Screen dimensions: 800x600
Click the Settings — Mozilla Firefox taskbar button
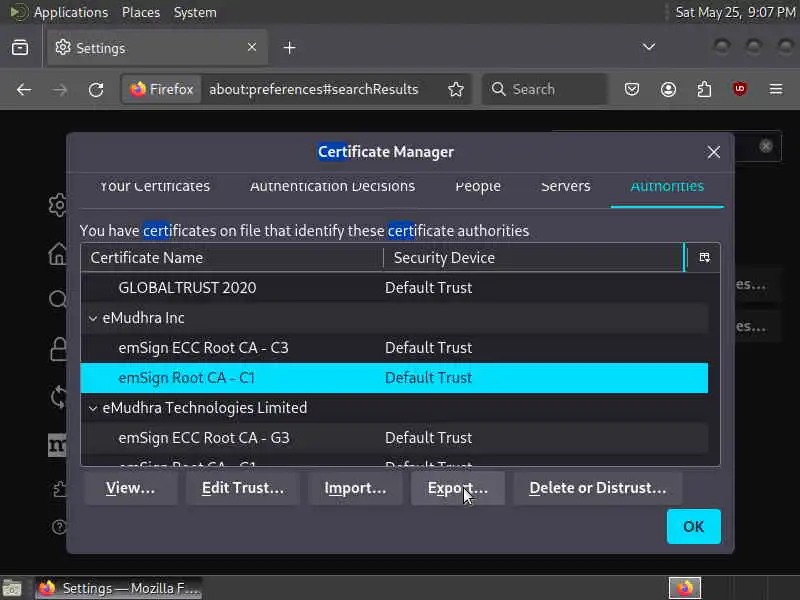[118, 588]
